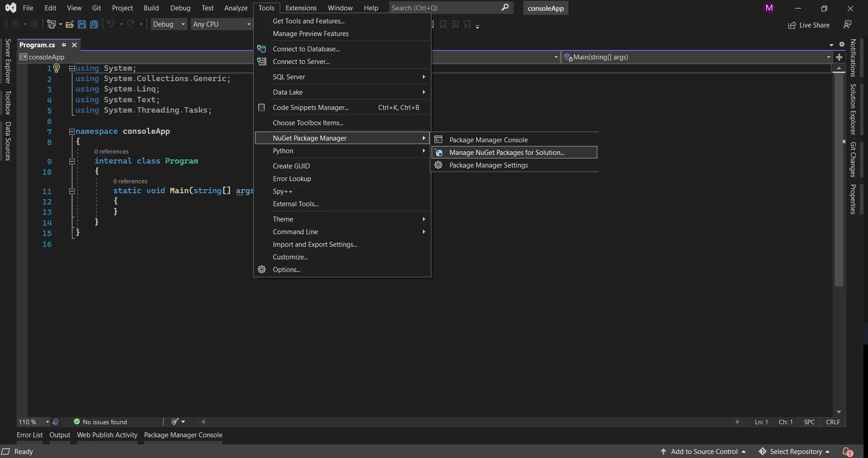Toggle CRLF line ending indicator

click(x=832, y=422)
